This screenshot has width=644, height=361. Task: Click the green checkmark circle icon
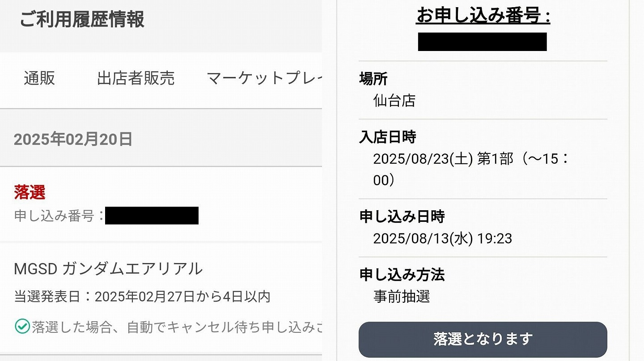coord(22,327)
